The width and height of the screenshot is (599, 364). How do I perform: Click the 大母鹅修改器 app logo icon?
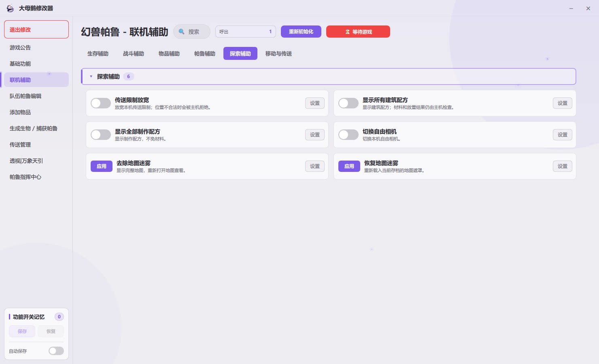tap(10, 8)
